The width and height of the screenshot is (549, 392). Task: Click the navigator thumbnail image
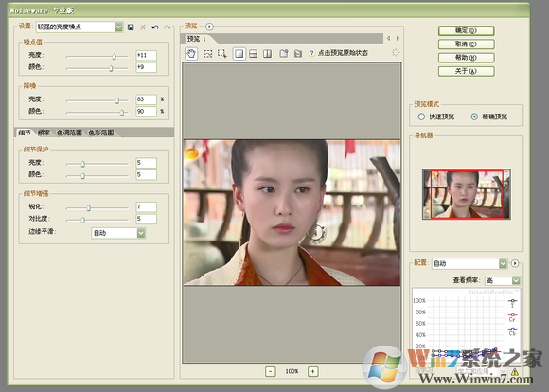tap(467, 194)
